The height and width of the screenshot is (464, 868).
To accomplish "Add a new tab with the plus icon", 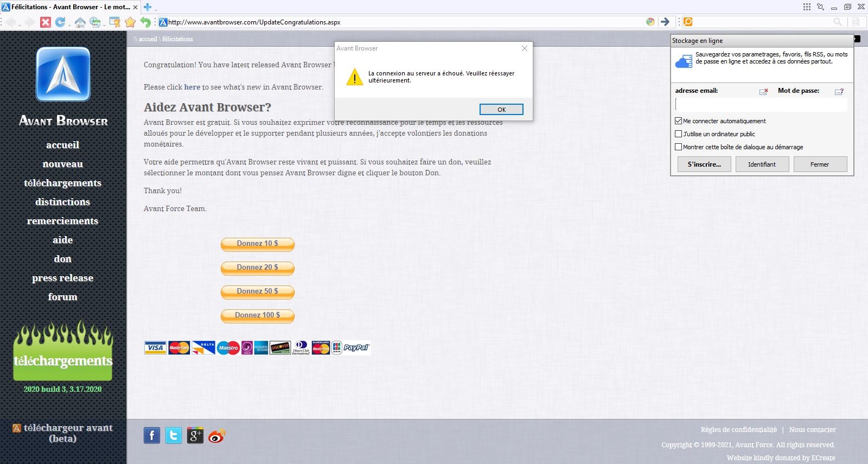I will 147,7.
